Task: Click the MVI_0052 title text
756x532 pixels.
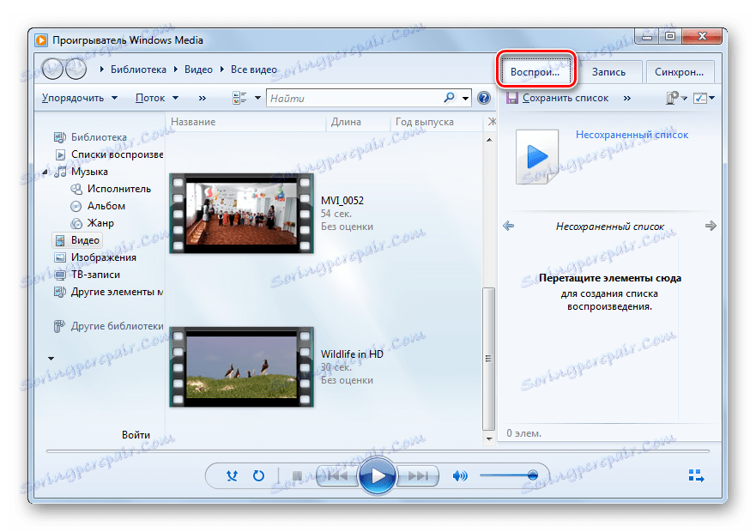Action: (x=342, y=200)
